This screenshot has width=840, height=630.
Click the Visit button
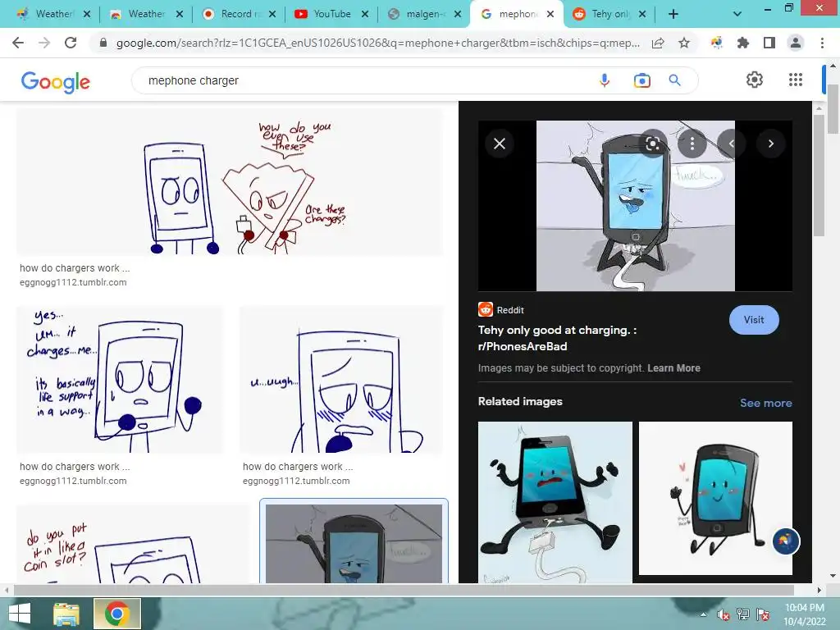pyautogui.click(x=754, y=320)
